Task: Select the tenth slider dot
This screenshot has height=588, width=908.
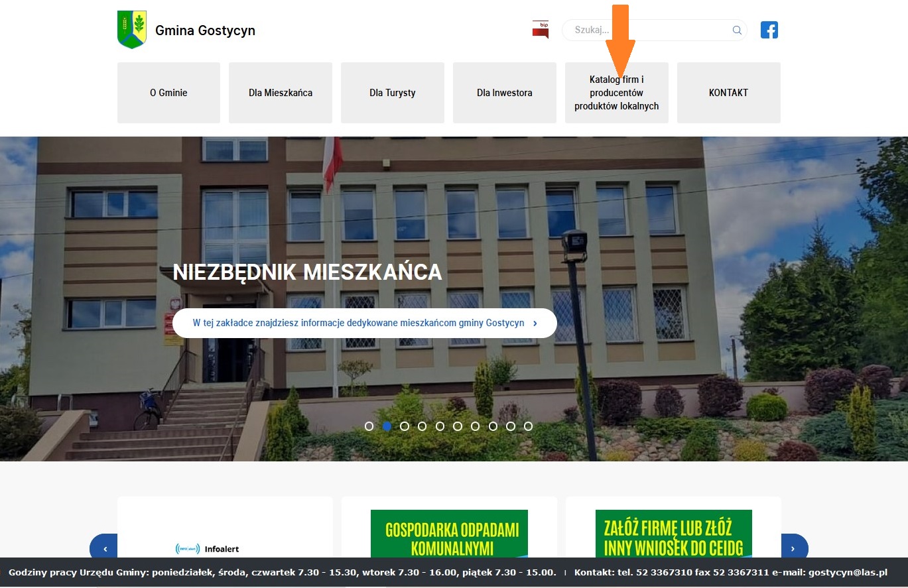Action: (528, 426)
